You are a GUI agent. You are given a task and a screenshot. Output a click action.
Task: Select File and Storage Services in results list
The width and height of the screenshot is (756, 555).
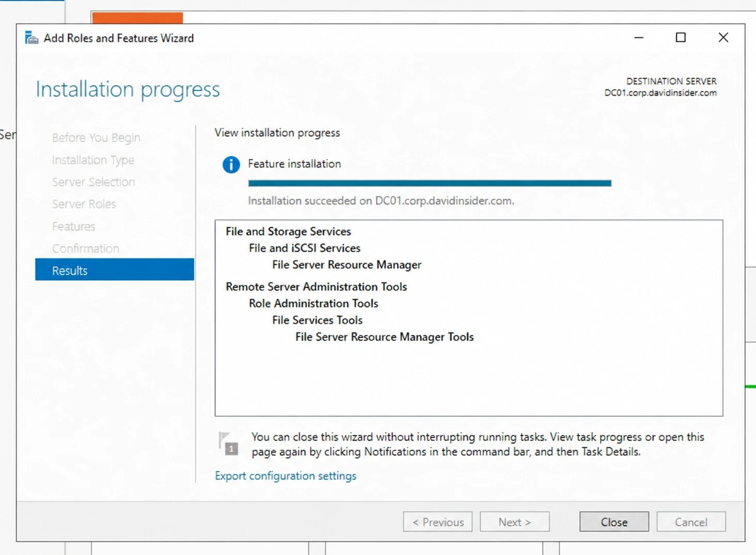click(x=288, y=232)
